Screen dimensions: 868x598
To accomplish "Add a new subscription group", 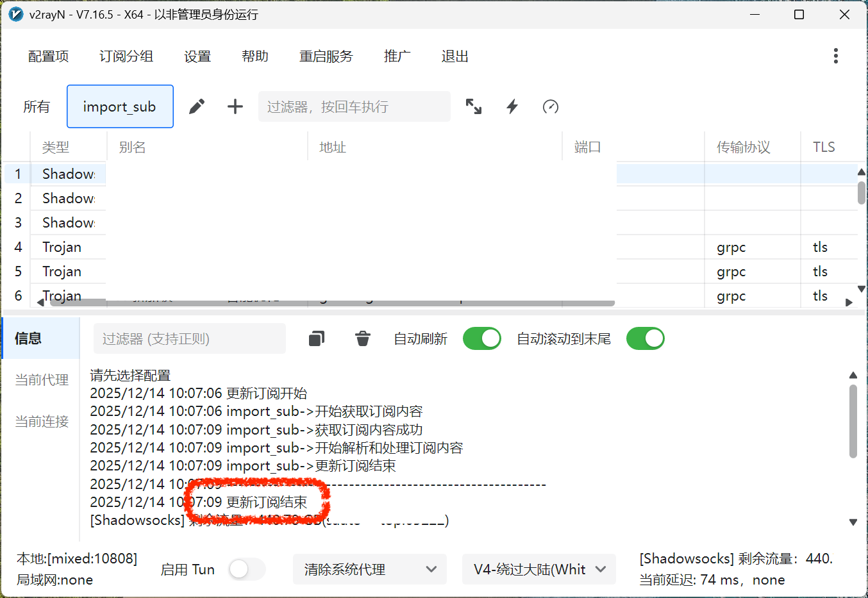I will (235, 106).
